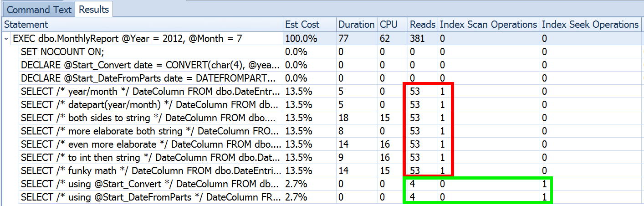Click the Duration column header

point(357,25)
